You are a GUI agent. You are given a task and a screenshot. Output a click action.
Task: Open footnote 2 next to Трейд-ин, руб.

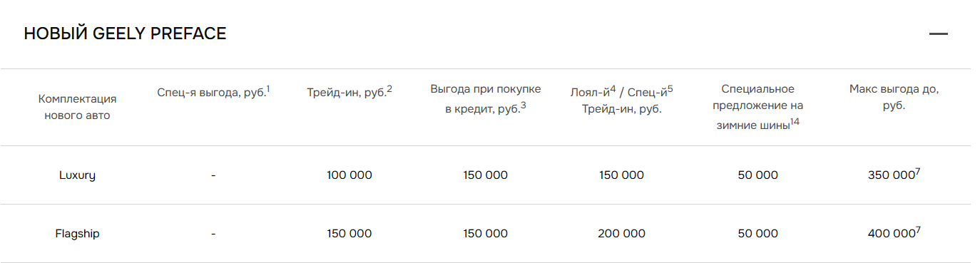point(389,88)
